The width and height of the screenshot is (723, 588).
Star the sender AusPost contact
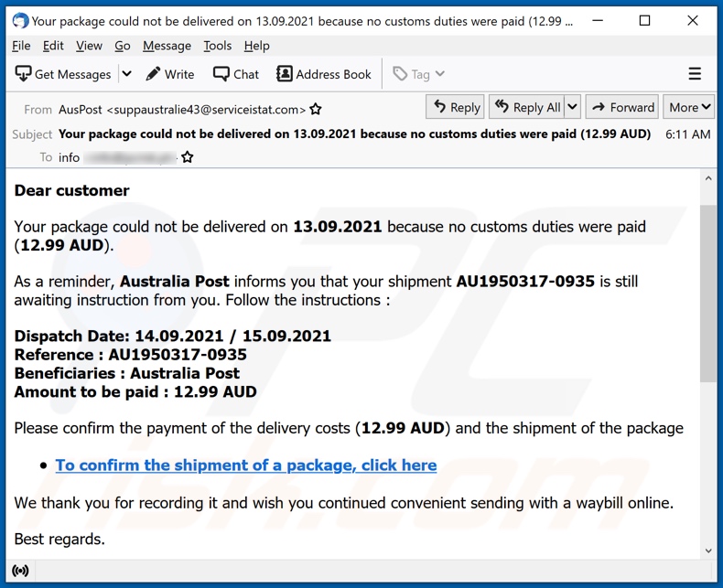click(316, 110)
